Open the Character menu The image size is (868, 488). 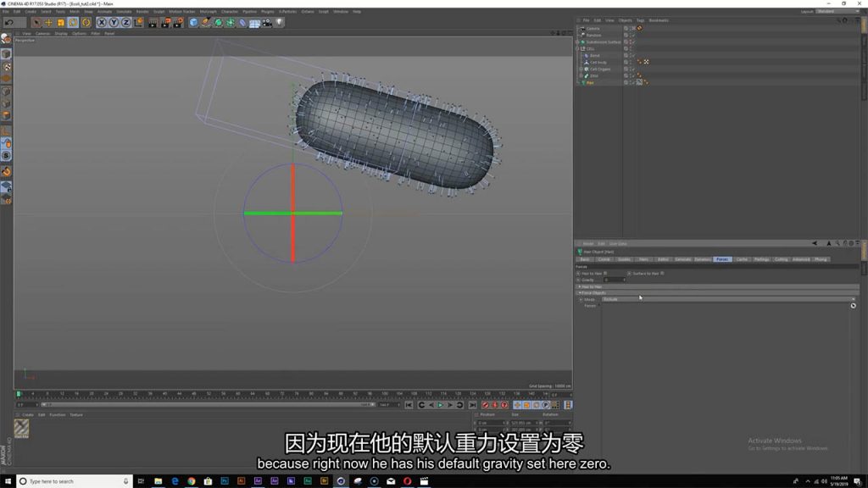tap(229, 11)
